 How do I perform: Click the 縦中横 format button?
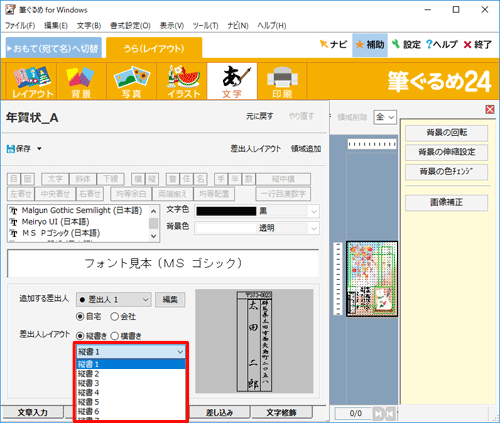click(283, 179)
